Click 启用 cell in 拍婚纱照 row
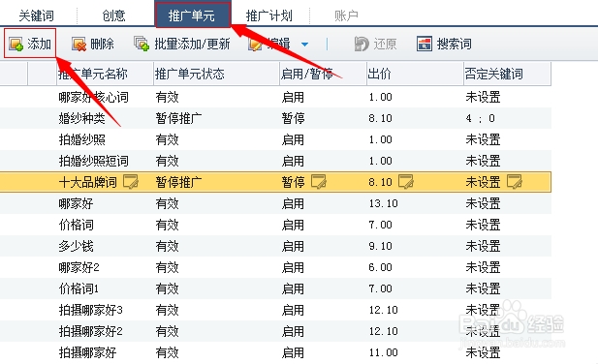Viewport: 598px width, 364px height. click(x=293, y=139)
